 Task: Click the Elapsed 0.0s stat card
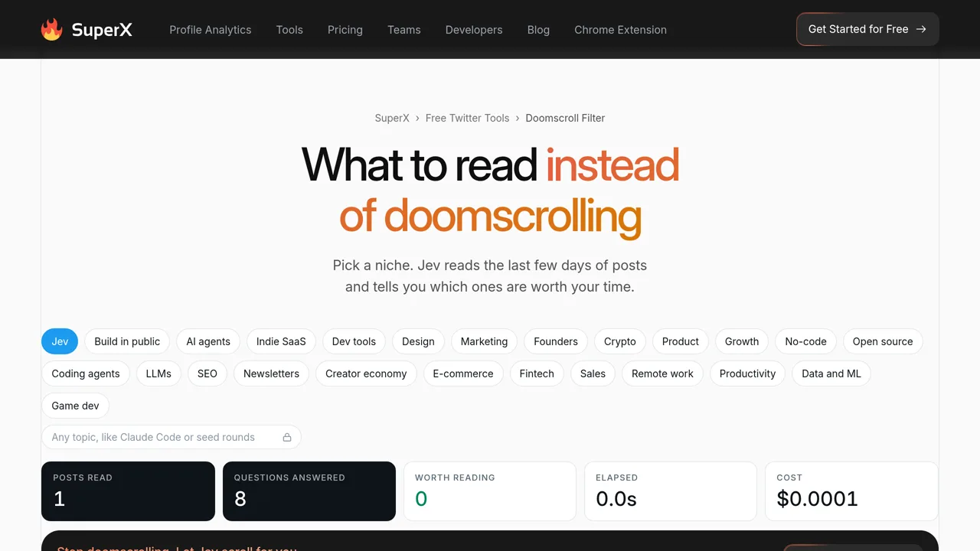coord(671,491)
